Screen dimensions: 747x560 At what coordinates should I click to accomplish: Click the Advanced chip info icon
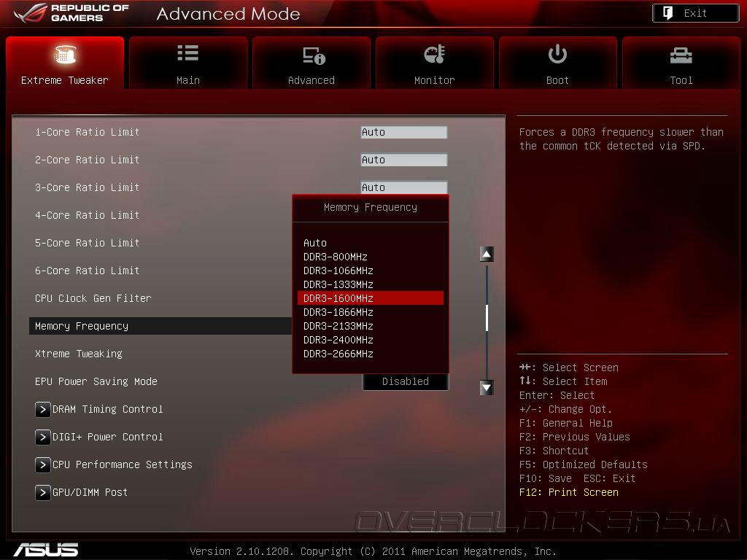(314, 55)
